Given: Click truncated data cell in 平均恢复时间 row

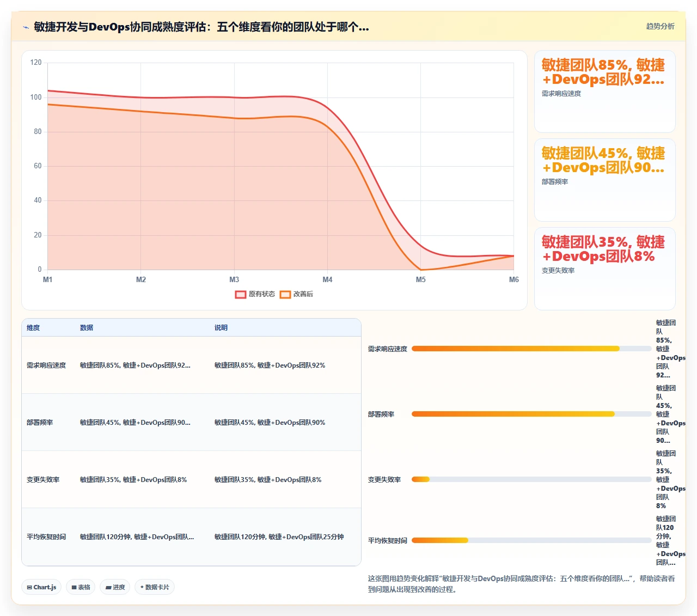Looking at the screenshot, I should 137,537.
